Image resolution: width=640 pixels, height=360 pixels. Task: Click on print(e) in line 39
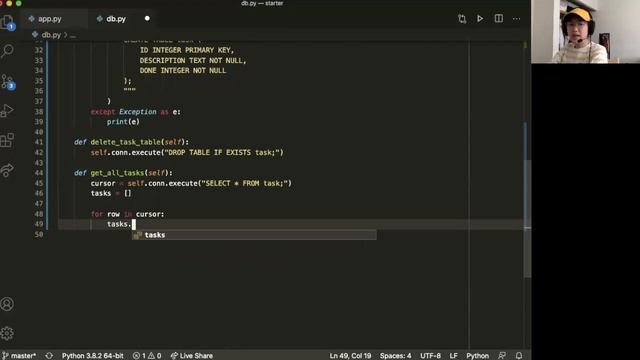pos(123,122)
